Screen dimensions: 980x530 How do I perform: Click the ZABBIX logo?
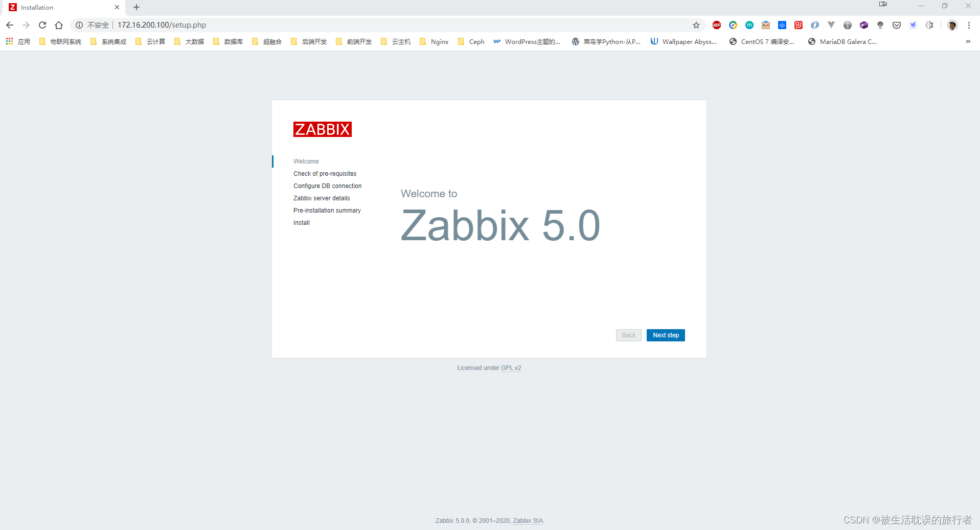coord(323,129)
